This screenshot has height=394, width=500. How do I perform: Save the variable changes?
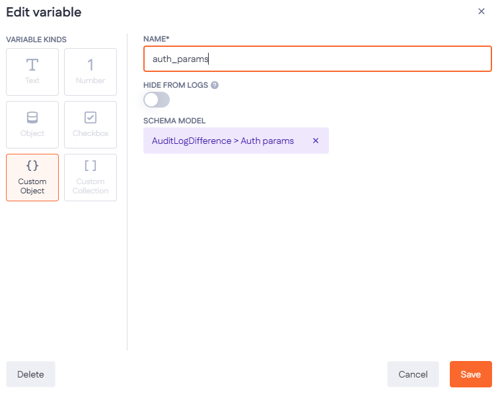click(470, 374)
